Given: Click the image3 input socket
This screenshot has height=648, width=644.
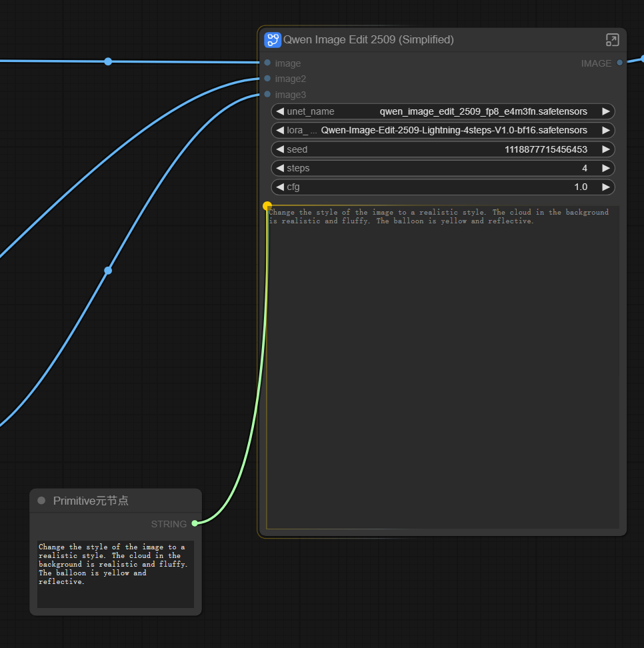Looking at the screenshot, I should click(267, 95).
